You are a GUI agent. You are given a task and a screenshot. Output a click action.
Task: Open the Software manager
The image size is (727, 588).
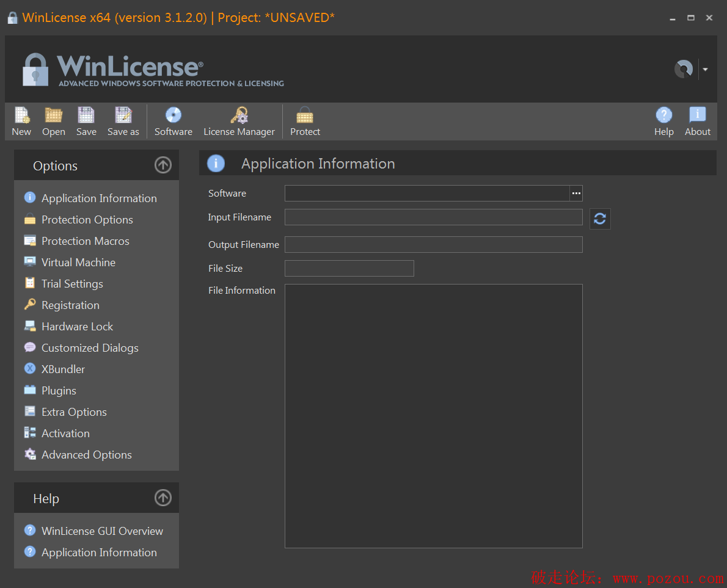pyautogui.click(x=174, y=122)
